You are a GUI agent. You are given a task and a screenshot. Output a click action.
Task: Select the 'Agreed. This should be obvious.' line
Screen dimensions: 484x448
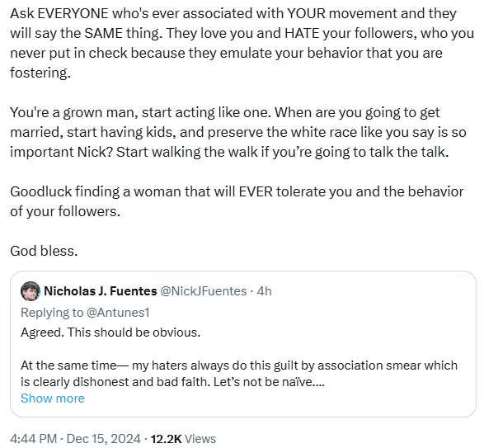[x=110, y=332]
